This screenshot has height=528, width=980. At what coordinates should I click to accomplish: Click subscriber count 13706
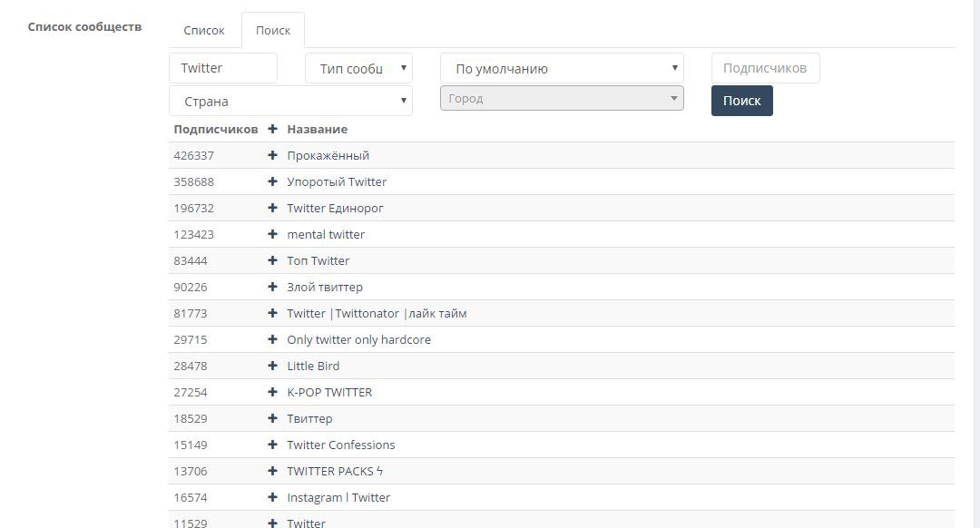[191, 471]
